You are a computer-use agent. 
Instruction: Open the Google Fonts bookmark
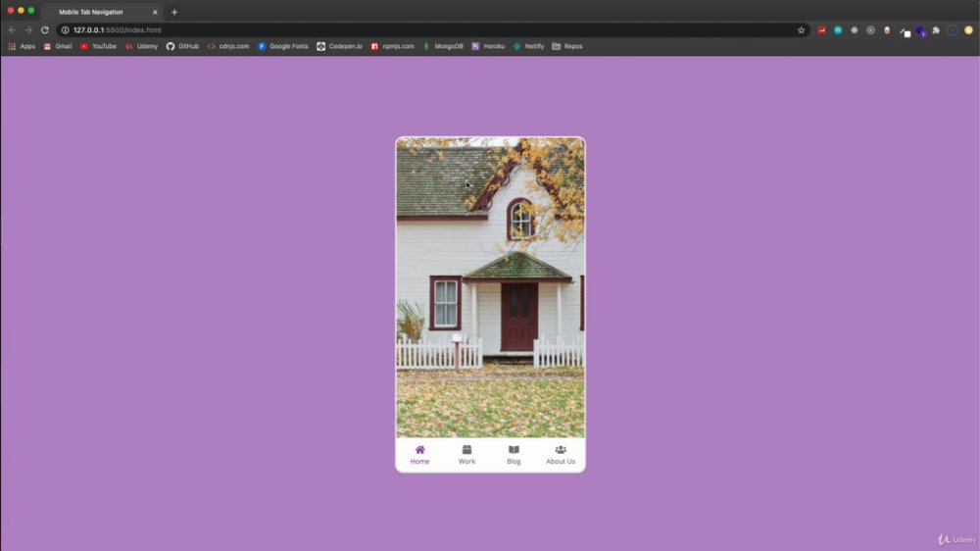click(x=283, y=46)
